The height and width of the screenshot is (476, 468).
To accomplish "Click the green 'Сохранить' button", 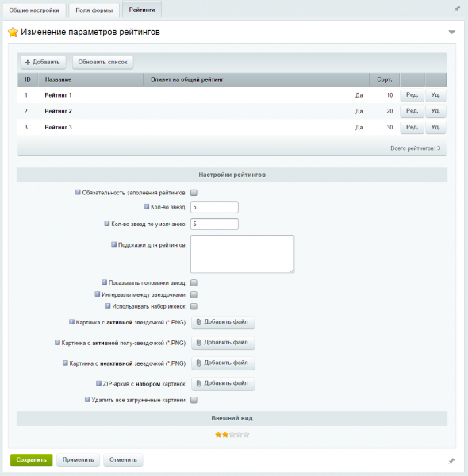I will (31, 460).
